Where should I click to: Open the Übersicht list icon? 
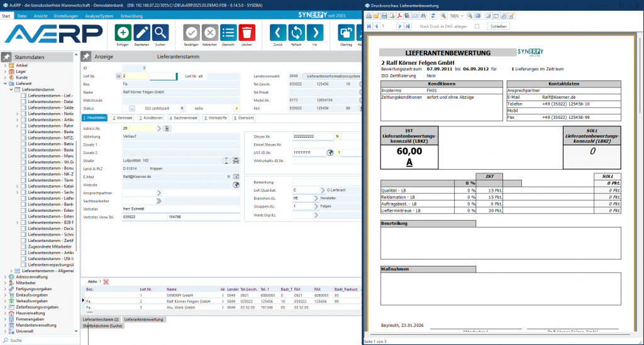coord(229,33)
